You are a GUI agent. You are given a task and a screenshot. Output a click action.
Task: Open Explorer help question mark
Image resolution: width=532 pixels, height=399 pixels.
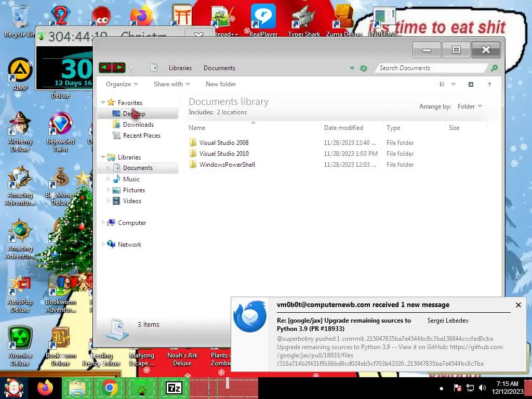(489, 85)
